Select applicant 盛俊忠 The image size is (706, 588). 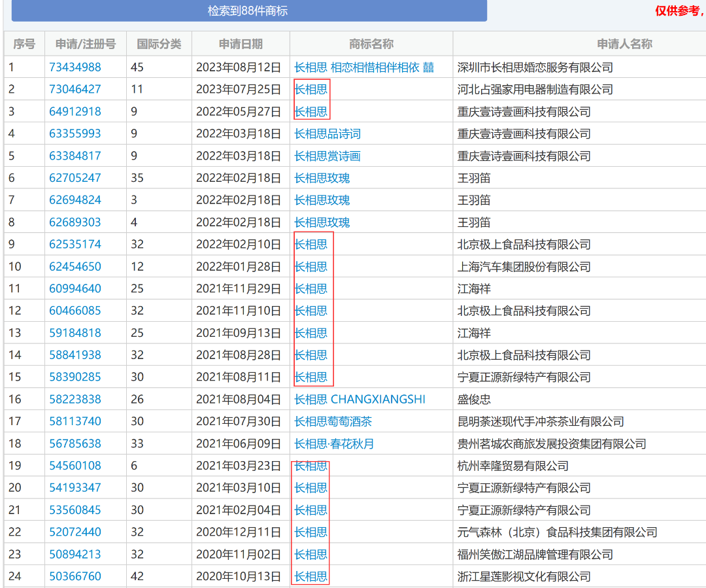click(x=474, y=399)
